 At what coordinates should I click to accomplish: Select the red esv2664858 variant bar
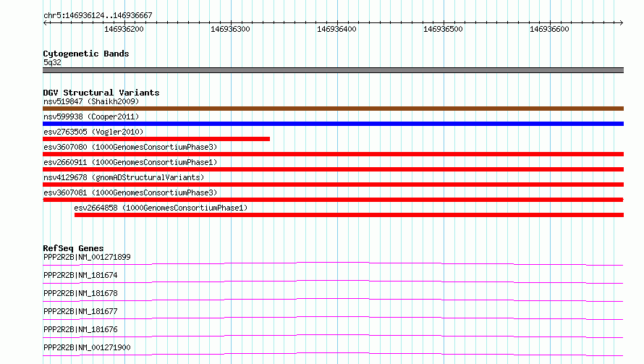point(349,215)
